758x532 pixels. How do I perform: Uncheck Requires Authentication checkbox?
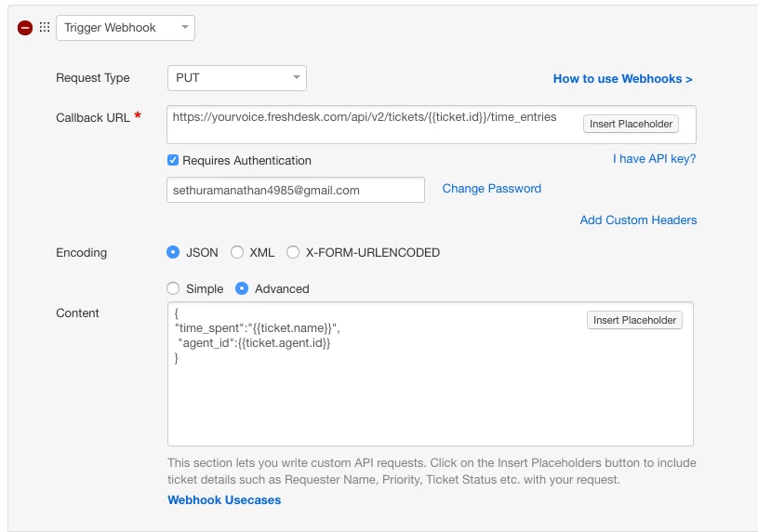coord(173,160)
